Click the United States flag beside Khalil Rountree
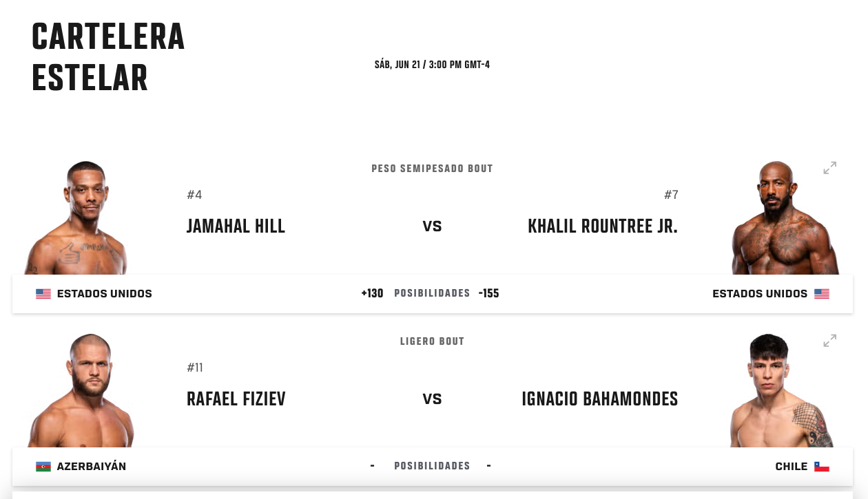The width and height of the screenshot is (868, 499). pyautogui.click(x=822, y=294)
